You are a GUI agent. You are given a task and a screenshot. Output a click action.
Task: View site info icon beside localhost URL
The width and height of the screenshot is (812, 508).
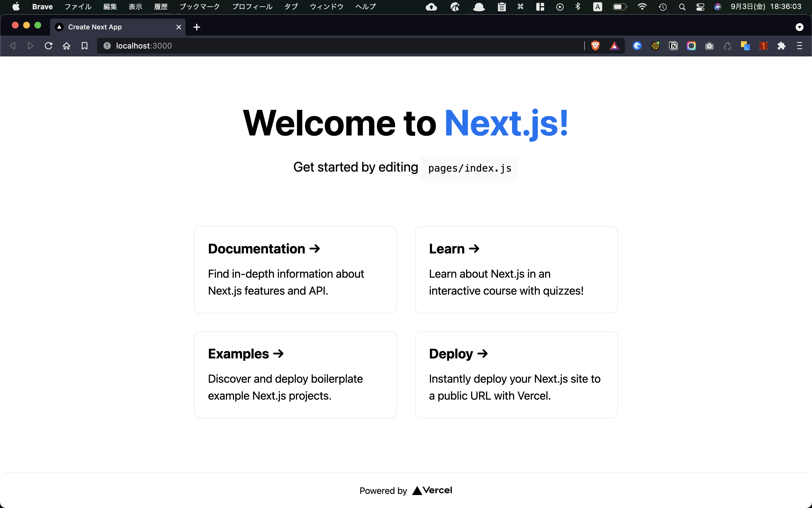pos(107,46)
